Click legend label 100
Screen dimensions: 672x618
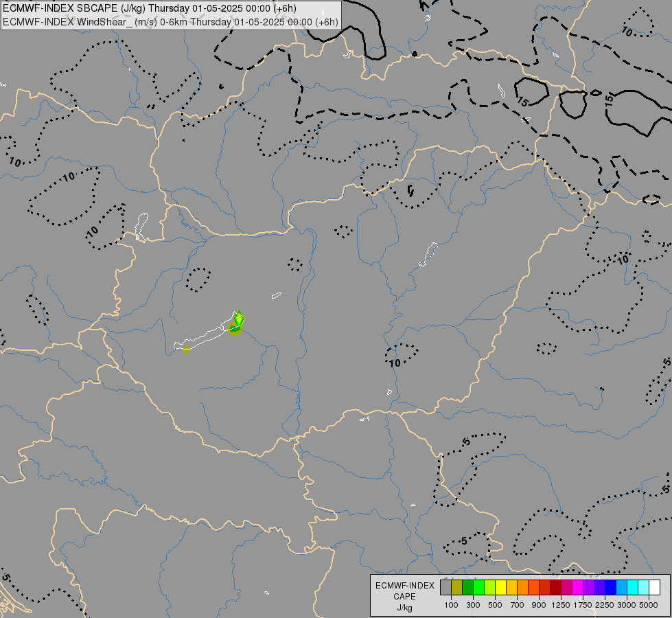coord(451,605)
